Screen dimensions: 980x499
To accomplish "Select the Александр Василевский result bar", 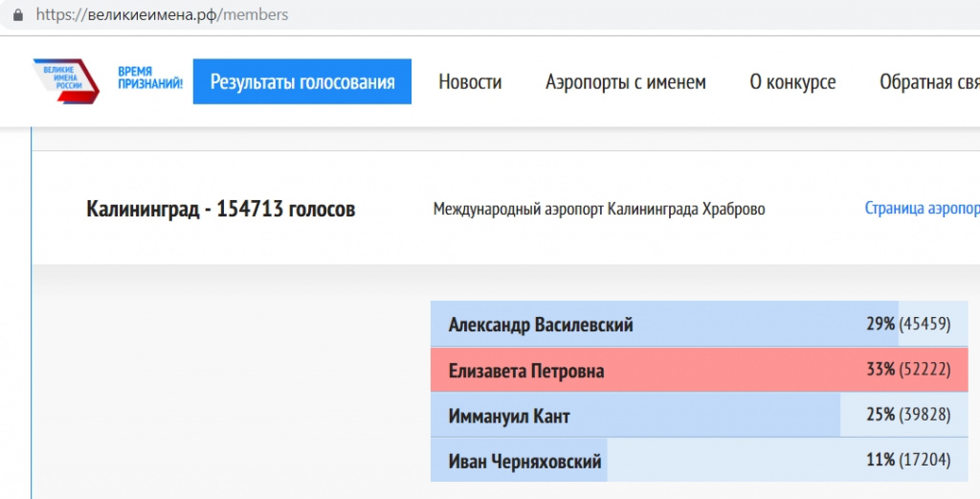I will tap(699, 324).
